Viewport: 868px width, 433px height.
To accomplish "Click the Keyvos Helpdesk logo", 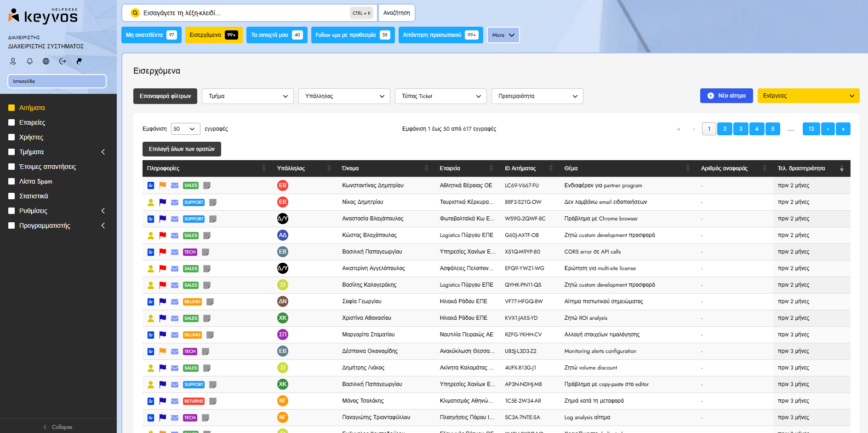I will click(43, 16).
